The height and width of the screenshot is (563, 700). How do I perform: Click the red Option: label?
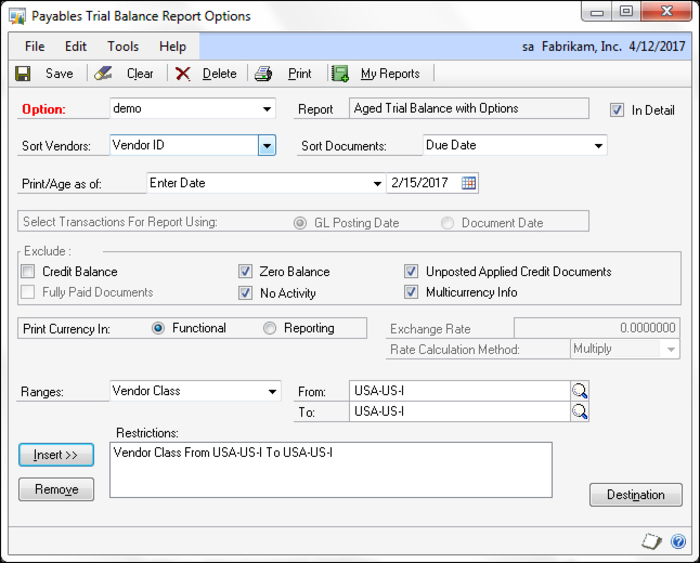tap(44, 109)
